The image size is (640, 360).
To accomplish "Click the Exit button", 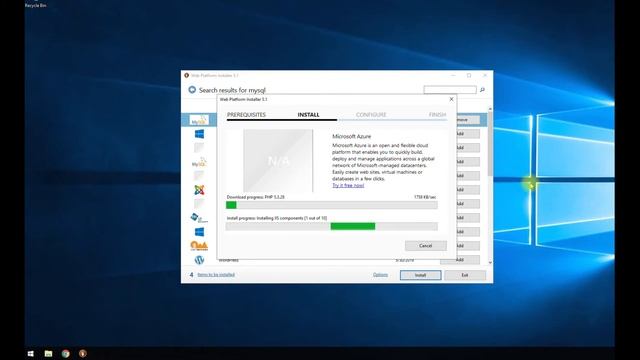I will point(465,275).
